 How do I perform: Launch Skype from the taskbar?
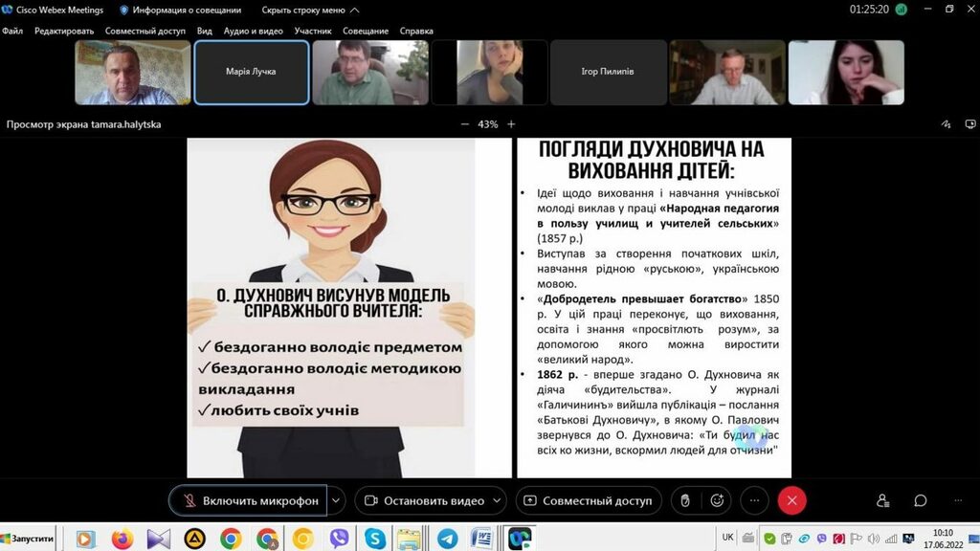(x=375, y=539)
